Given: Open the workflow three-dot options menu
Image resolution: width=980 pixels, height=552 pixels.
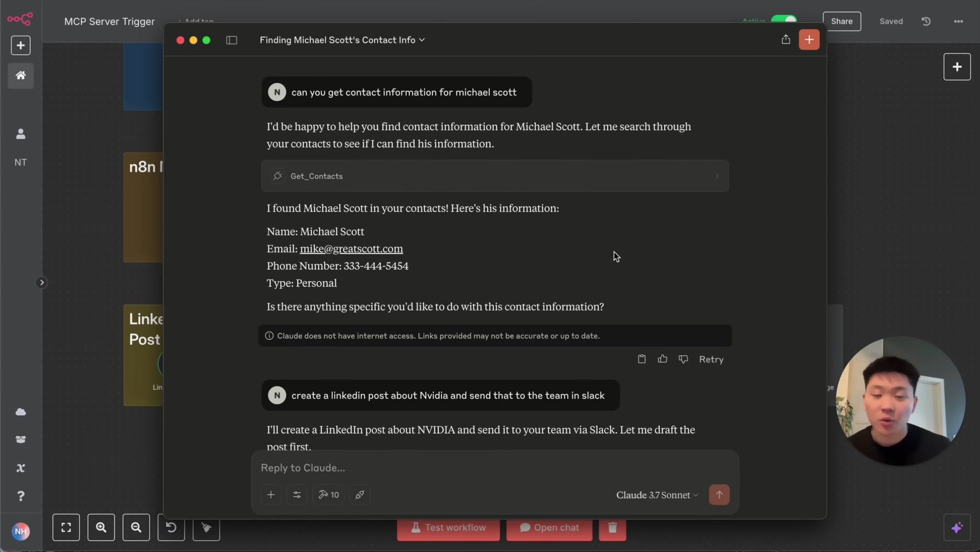Looking at the screenshot, I should [958, 21].
